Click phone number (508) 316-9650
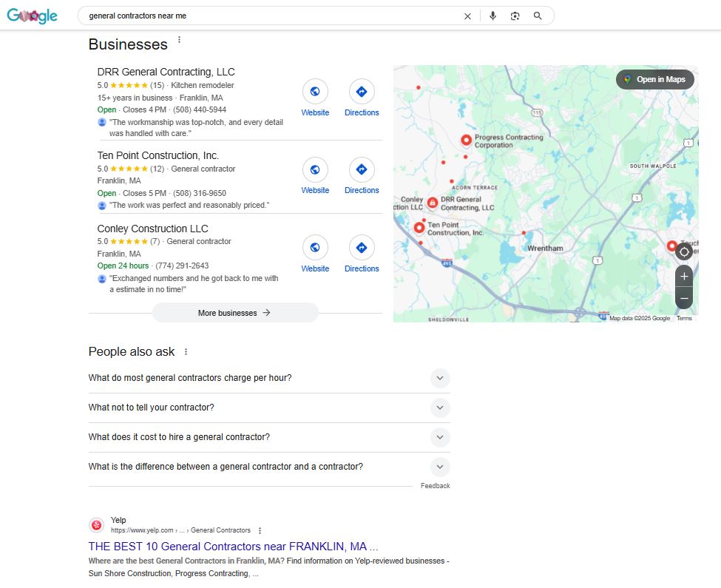Viewport: 721px width, 588px height. (200, 193)
